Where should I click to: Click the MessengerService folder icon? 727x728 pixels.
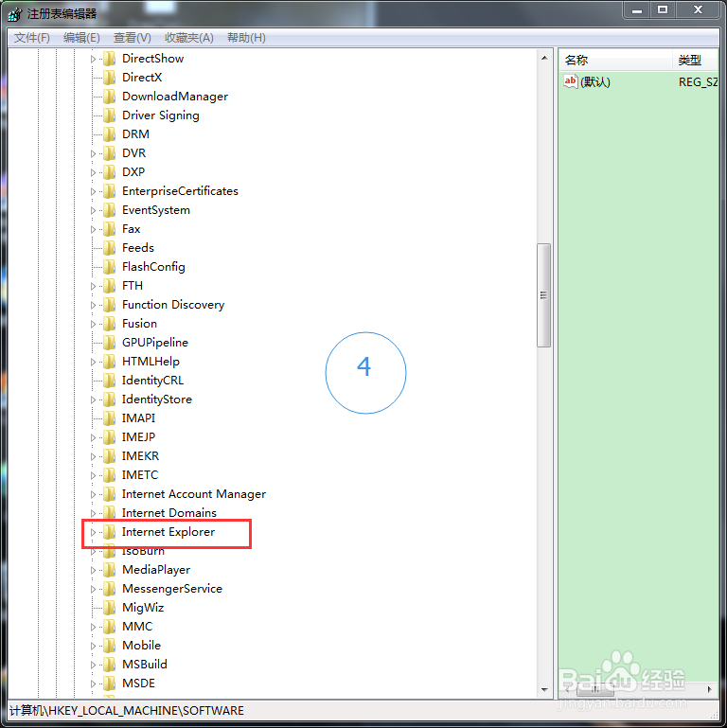point(109,589)
